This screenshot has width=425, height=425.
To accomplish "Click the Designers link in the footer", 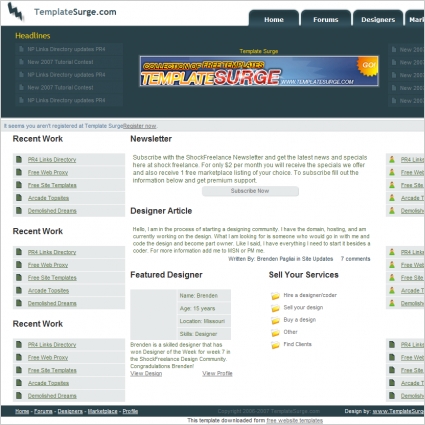I will tap(70, 411).
